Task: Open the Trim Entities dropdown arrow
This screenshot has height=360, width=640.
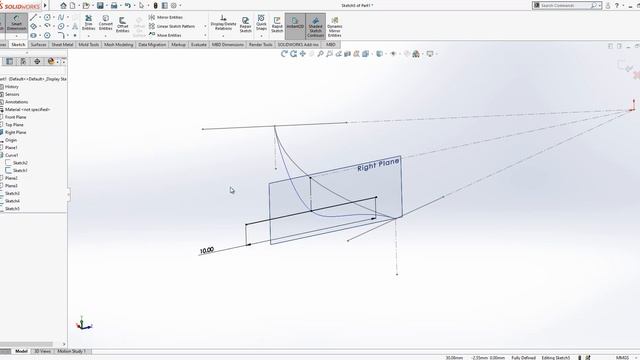Action: click(x=89, y=36)
